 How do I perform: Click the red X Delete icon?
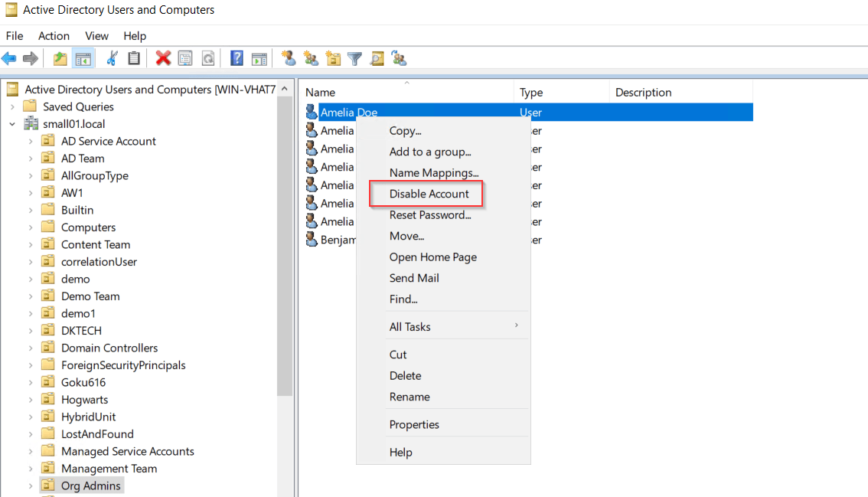coord(163,58)
